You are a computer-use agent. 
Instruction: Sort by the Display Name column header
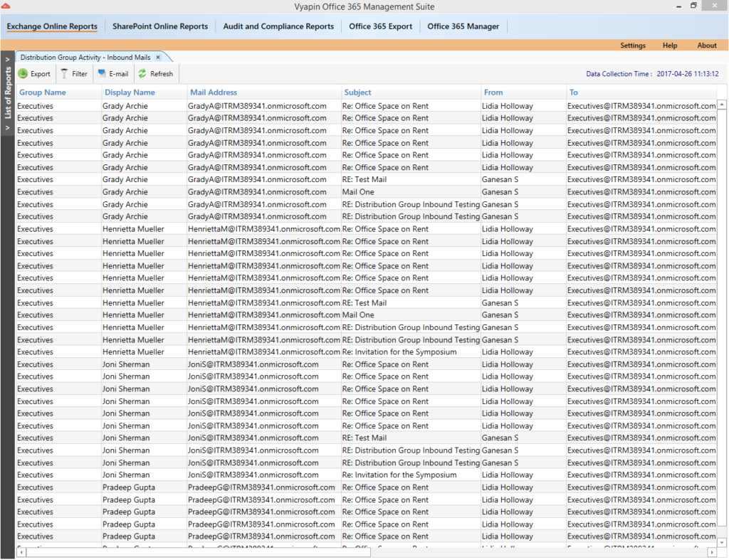(x=130, y=92)
